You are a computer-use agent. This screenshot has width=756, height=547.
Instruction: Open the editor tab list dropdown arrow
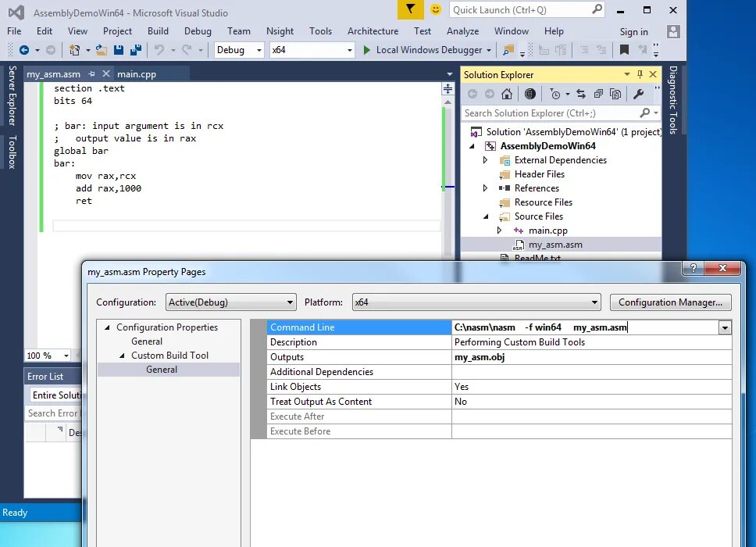coord(449,74)
